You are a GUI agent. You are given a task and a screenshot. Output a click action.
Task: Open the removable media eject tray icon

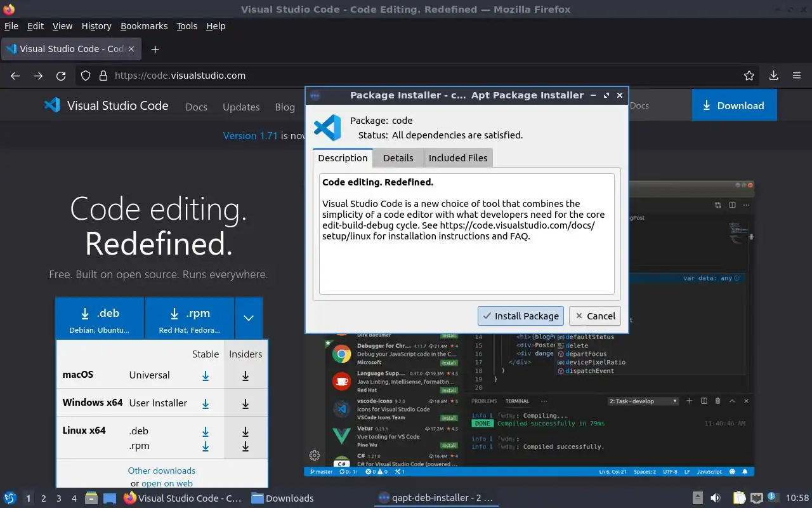(697, 498)
